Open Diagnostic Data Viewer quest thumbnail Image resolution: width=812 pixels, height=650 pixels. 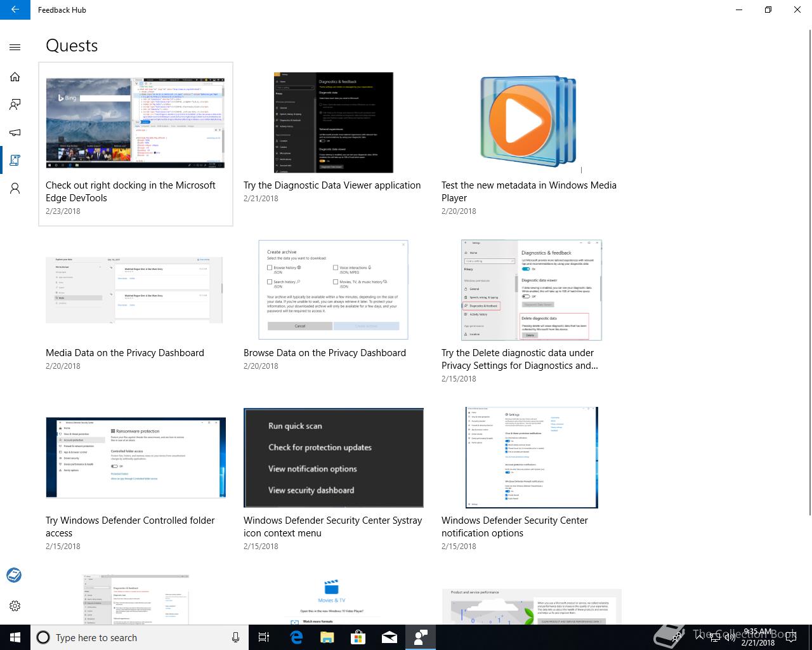(x=334, y=123)
